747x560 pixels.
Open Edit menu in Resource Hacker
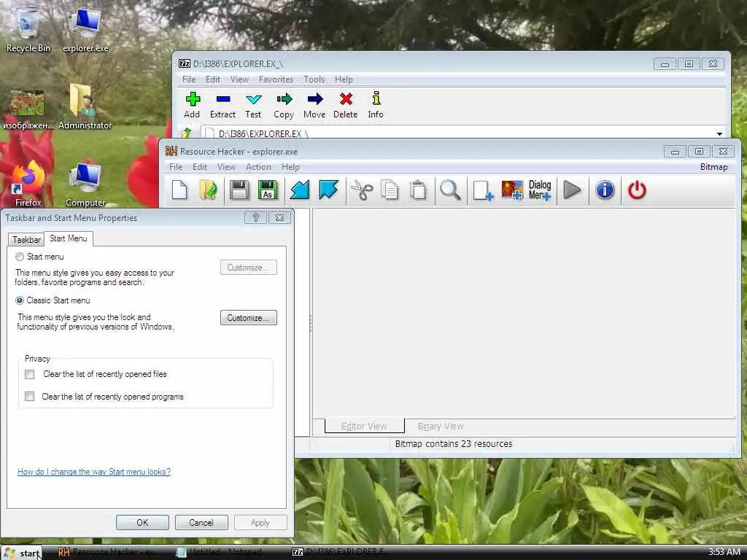[x=200, y=167]
